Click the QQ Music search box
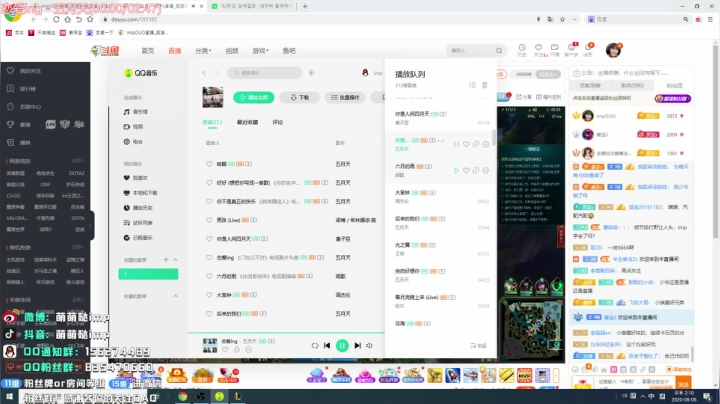 click(265, 73)
